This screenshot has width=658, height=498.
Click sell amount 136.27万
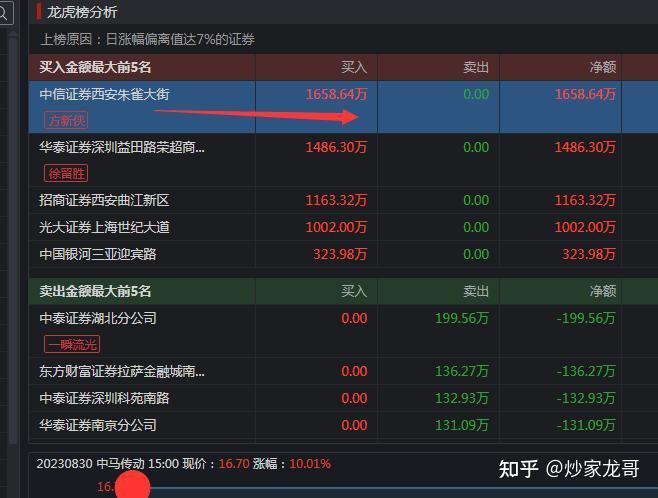[462, 371]
